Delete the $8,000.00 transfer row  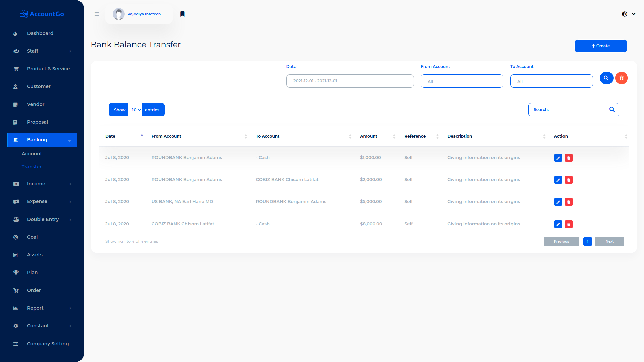pos(569,224)
